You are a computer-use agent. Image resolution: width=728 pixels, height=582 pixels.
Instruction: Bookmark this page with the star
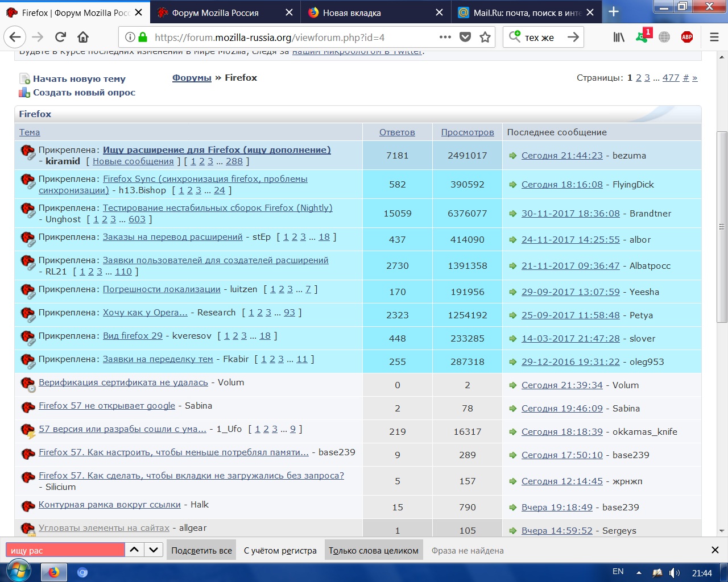tap(485, 37)
